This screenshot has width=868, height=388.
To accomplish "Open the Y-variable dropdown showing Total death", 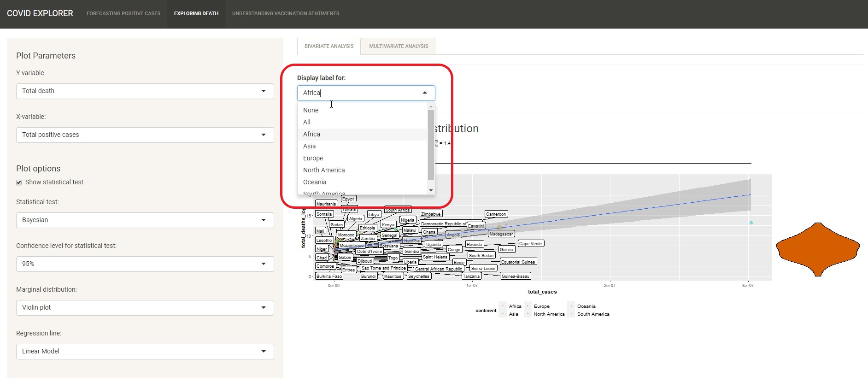I will click(x=145, y=91).
